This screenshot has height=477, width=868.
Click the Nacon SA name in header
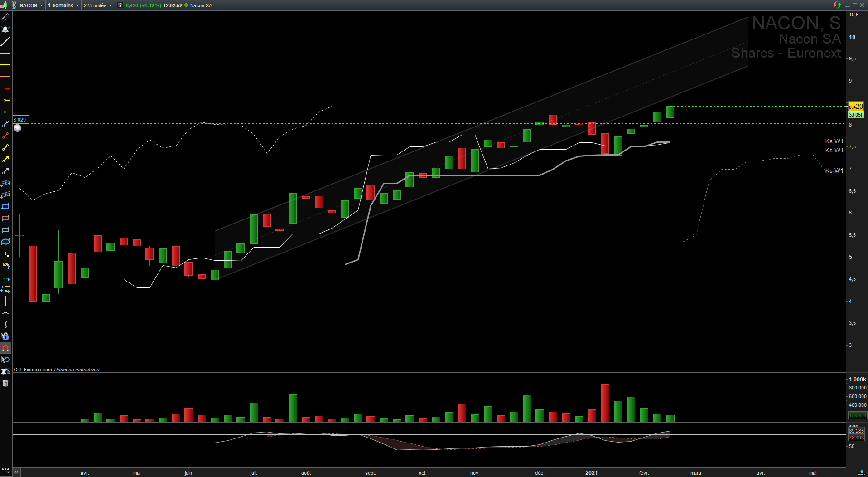(201, 5)
